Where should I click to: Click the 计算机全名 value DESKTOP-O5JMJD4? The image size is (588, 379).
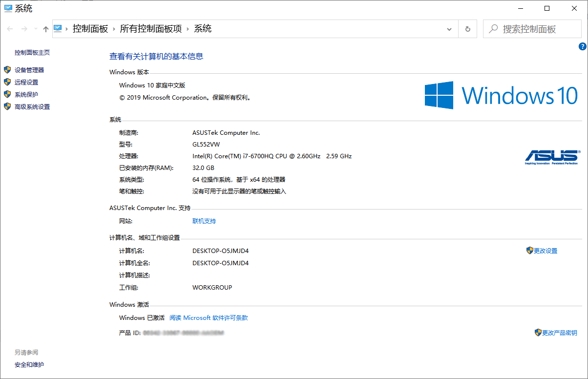click(x=221, y=263)
